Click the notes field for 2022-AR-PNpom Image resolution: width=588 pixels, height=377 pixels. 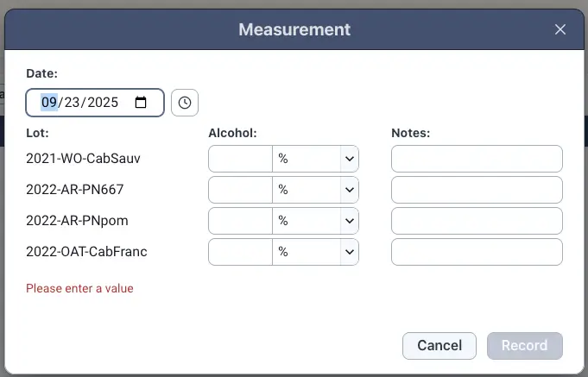477,221
